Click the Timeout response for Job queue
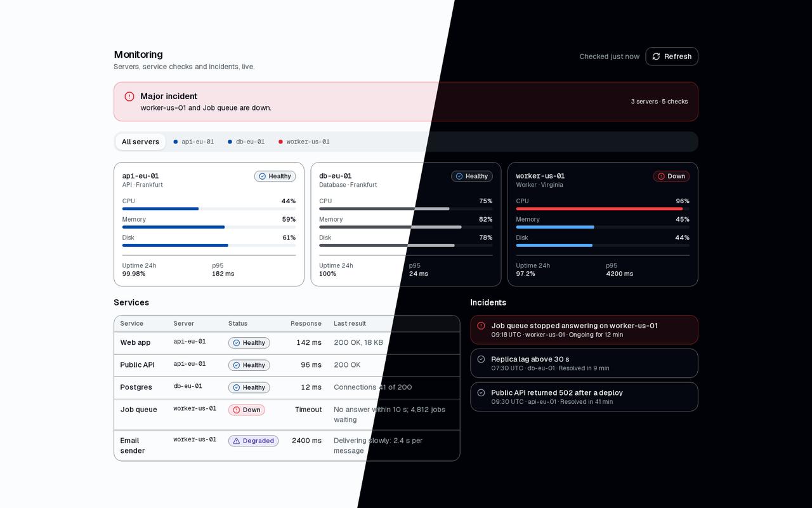812x508 pixels. [x=308, y=409]
